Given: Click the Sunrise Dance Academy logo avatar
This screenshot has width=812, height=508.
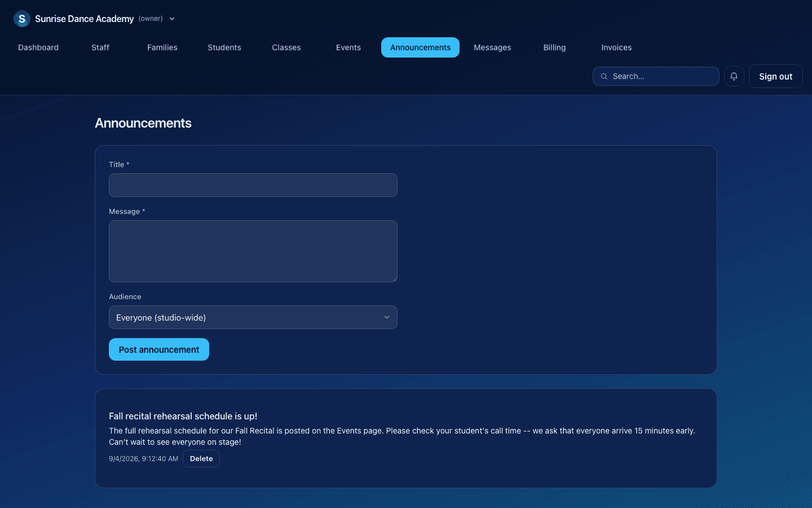Looking at the screenshot, I should tap(22, 19).
